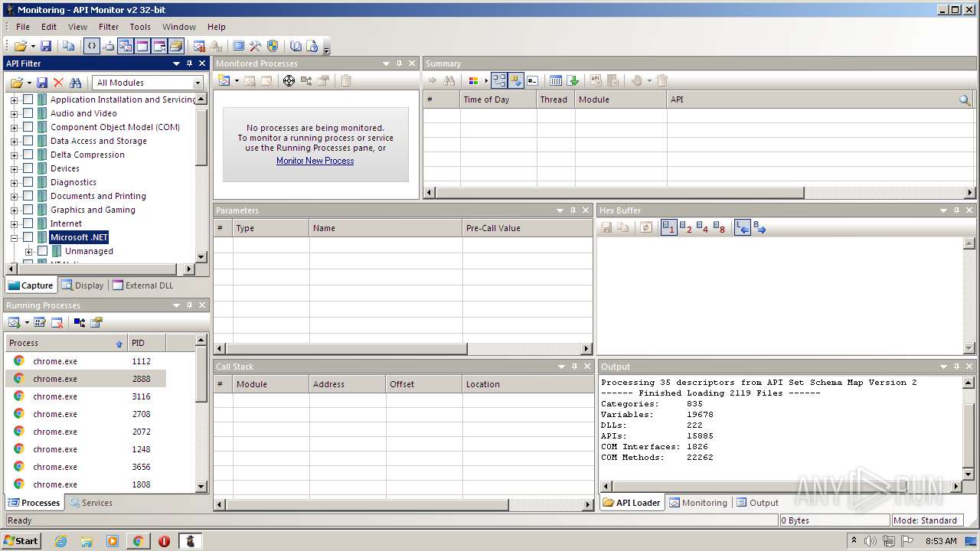Click the little-endian L icon in Hex Buffer

pyautogui.click(x=742, y=227)
